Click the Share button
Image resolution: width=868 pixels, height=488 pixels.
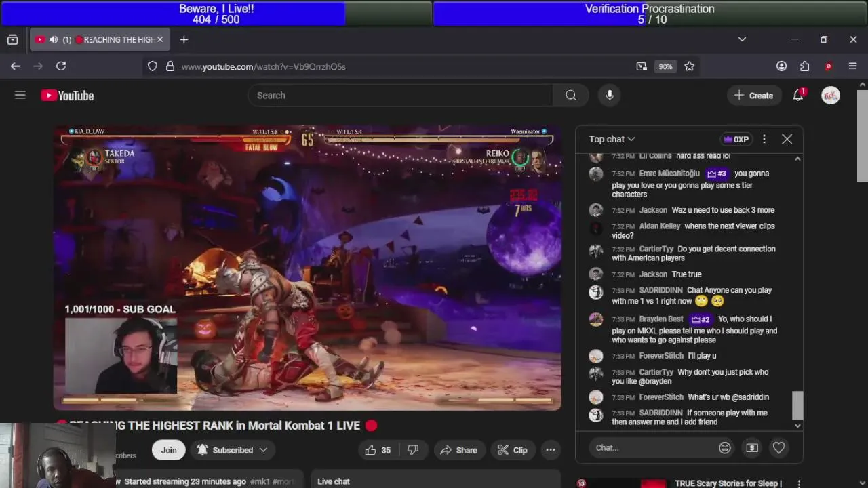coord(458,450)
